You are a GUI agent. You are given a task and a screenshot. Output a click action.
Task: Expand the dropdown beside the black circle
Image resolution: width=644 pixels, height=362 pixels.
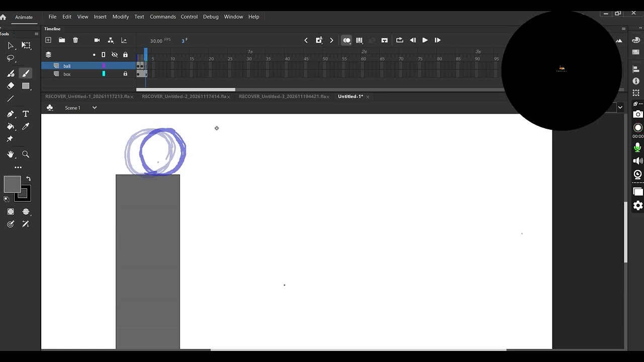[x=620, y=107]
